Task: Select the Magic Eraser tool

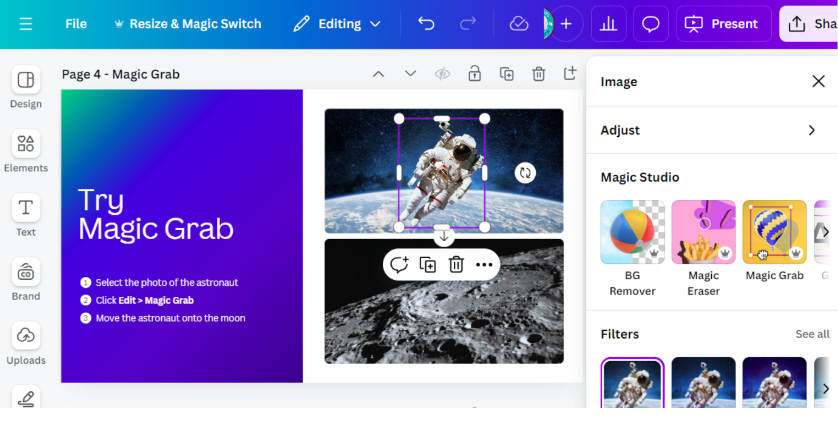Action: [703, 249]
